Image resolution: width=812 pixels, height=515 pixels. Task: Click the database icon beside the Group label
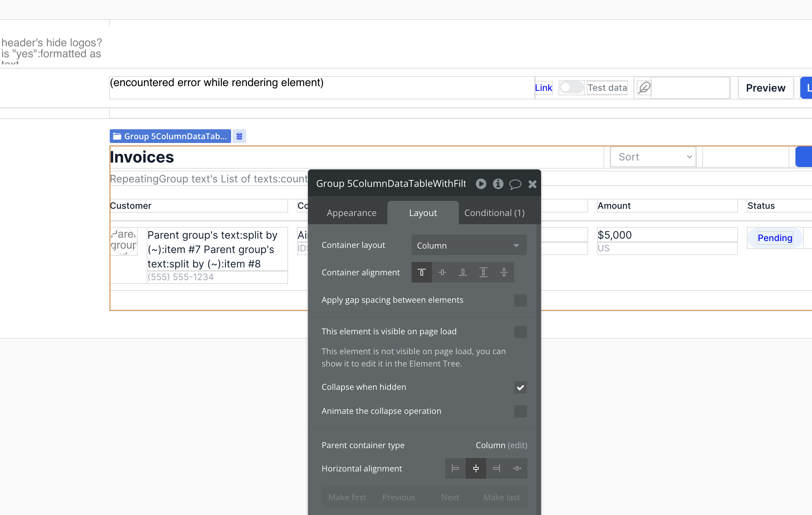click(x=239, y=136)
